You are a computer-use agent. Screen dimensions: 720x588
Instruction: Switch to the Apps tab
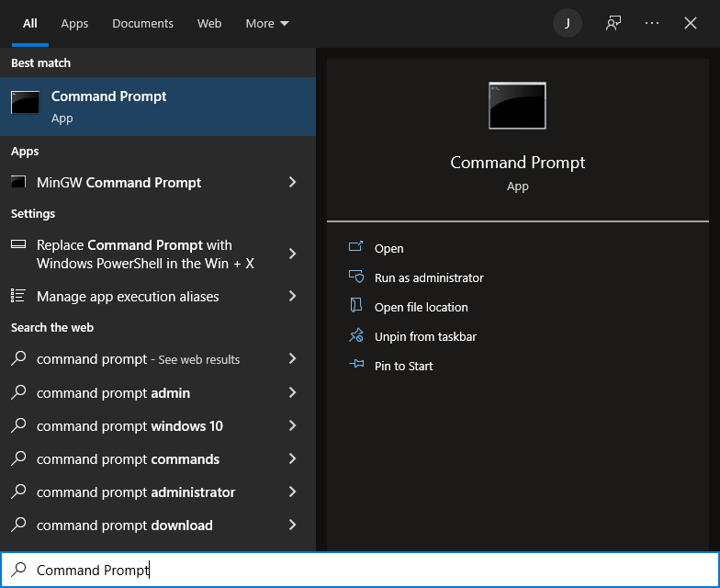[74, 24]
